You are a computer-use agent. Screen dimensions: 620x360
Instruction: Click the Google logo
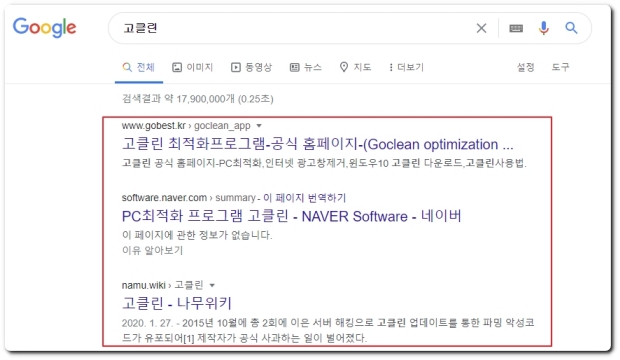(x=44, y=28)
